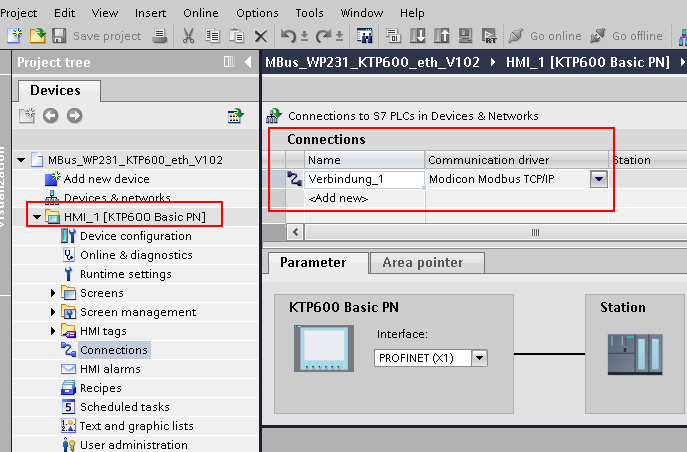Open Text and graphic lists
Image resolution: width=687 pixels, height=452 pixels.
pyautogui.click(x=137, y=426)
